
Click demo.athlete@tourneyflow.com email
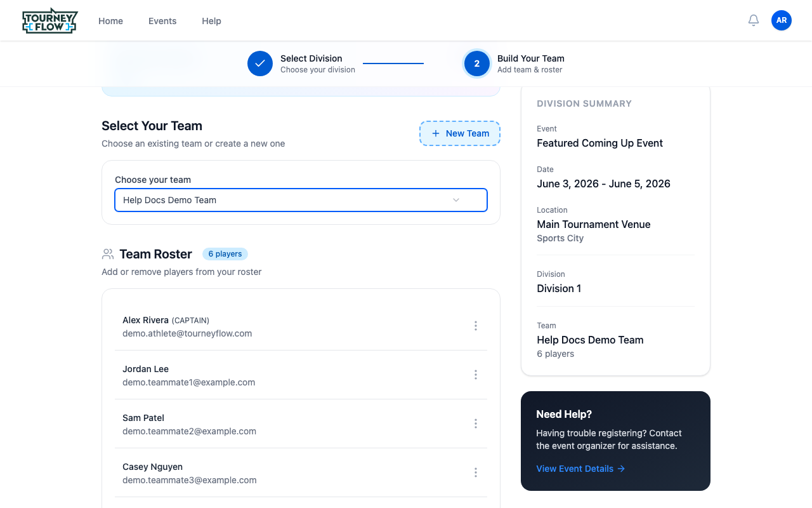(187, 333)
